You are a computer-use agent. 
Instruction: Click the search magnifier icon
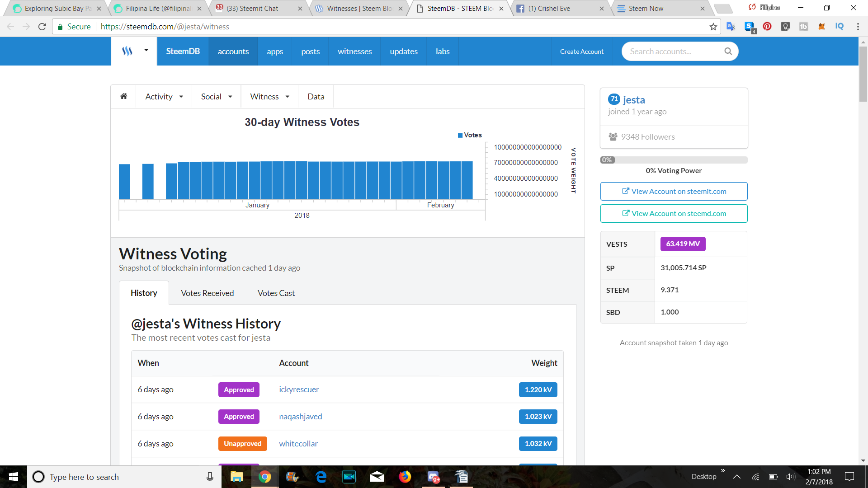pyautogui.click(x=728, y=51)
